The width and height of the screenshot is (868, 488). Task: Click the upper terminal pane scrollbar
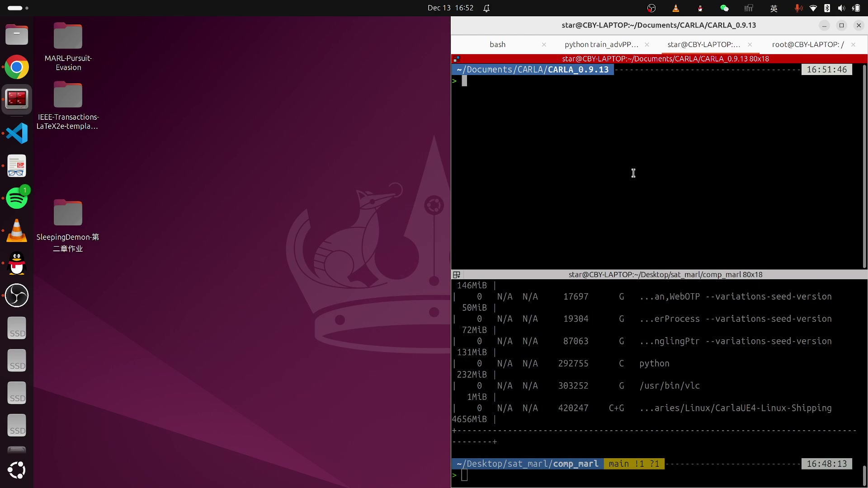coord(864,167)
